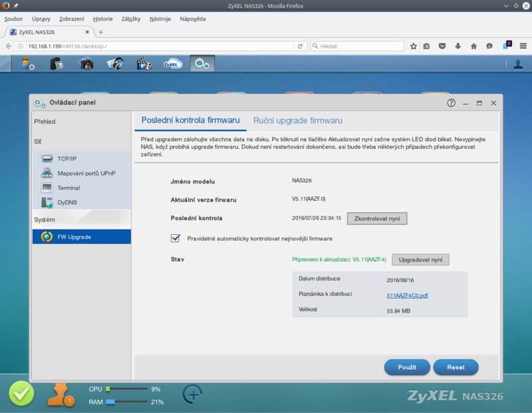Viewport: 532px width, 413px height.
Task: Open the video clapperboard app icon
Action: 144,63
